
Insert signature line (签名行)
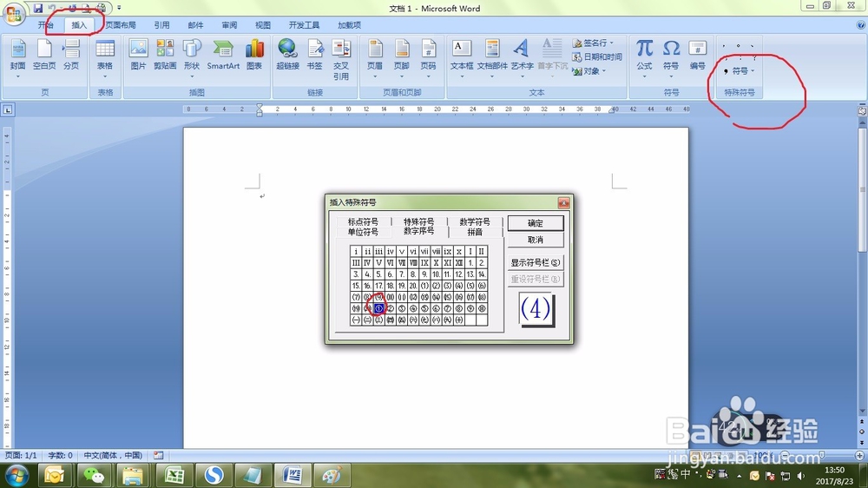point(592,43)
